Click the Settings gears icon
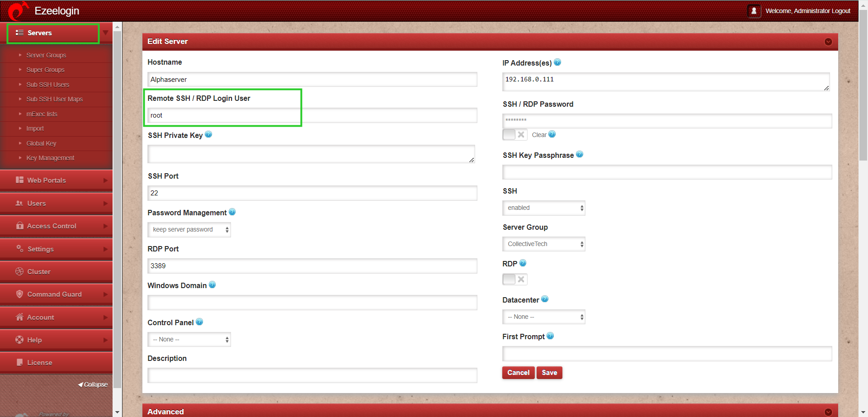Viewport: 868px width, 417px height. coord(19,248)
